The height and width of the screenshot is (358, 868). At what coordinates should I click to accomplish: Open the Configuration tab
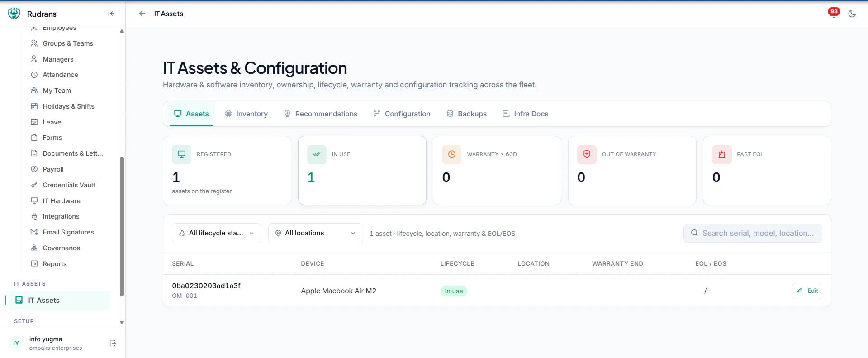pyautogui.click(x=402, y=114)
